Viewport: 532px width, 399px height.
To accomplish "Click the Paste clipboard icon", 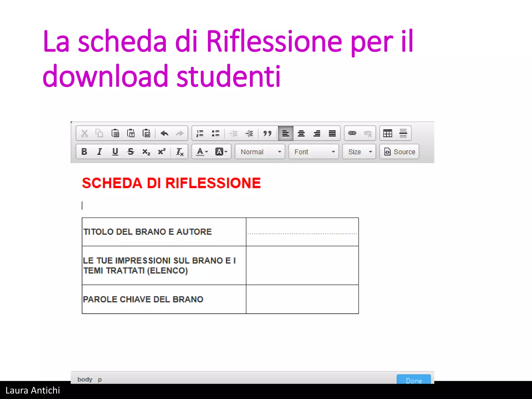I will tap(115, 133).
